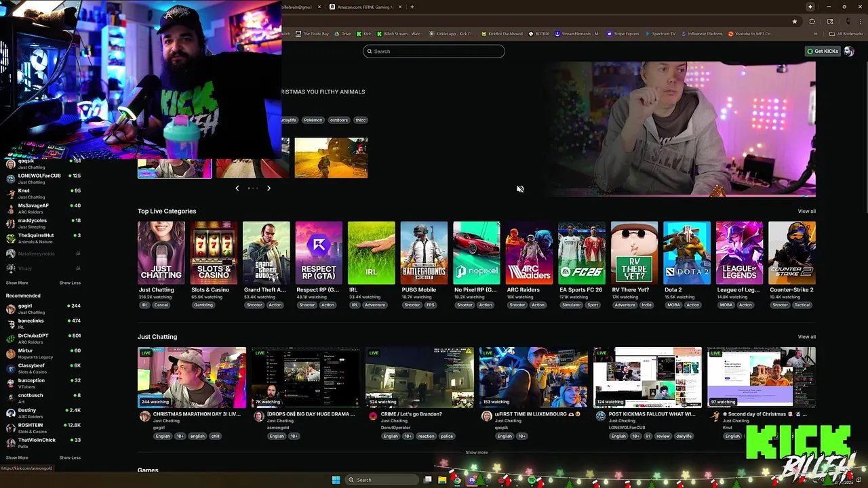This screenshot has height=488, width=868.
Task: Click the search magnifier icon in Kick search bar
Action: coord(370,52)
